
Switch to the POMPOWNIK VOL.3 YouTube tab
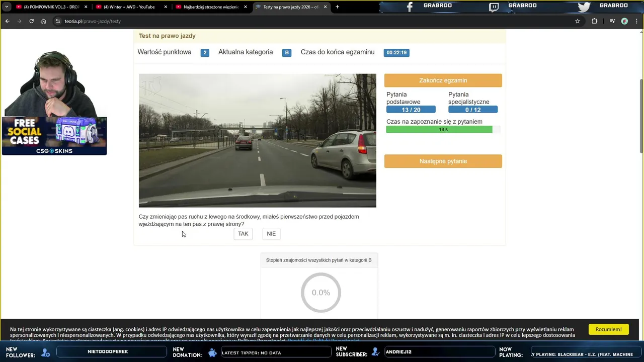(51, 7)
